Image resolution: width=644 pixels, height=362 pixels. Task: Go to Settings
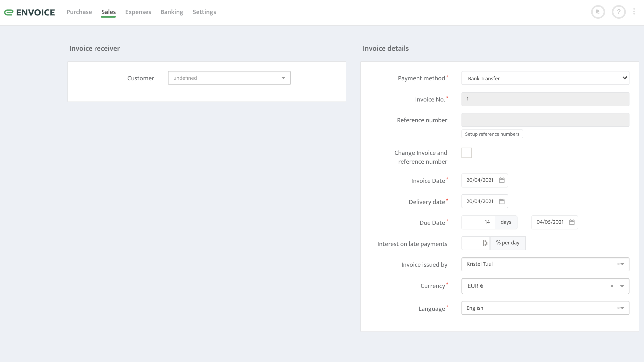[204, 12]
